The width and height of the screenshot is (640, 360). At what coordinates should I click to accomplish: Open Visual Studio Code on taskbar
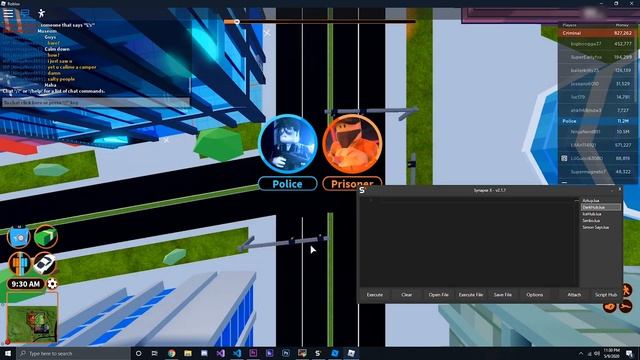pos(237,353)
